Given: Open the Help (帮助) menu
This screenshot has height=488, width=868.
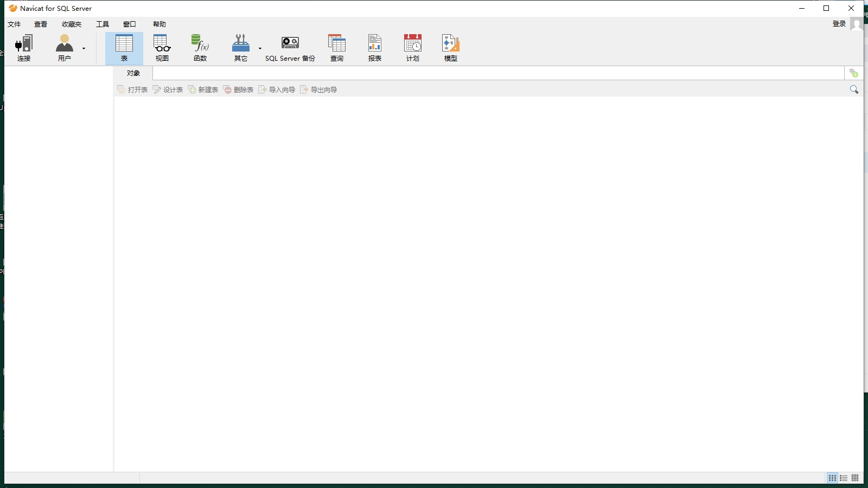Looking at the screenshot, I should click(159, 24).
